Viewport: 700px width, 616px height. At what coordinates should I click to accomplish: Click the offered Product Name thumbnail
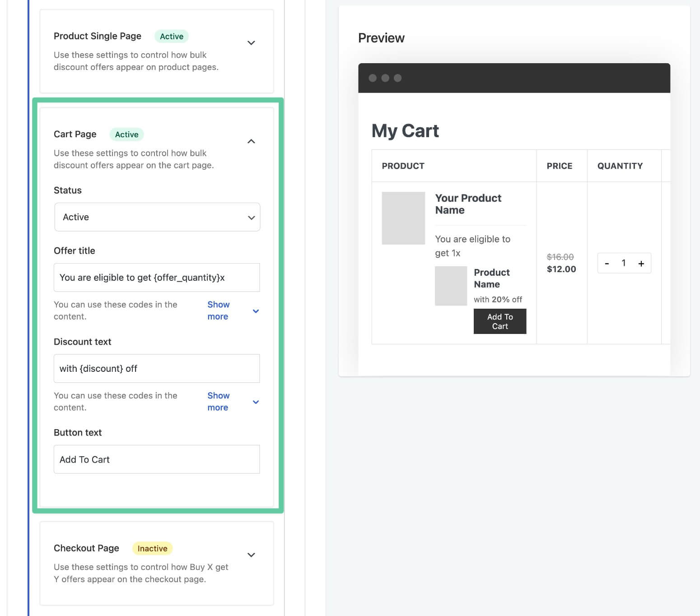(451, 286)
